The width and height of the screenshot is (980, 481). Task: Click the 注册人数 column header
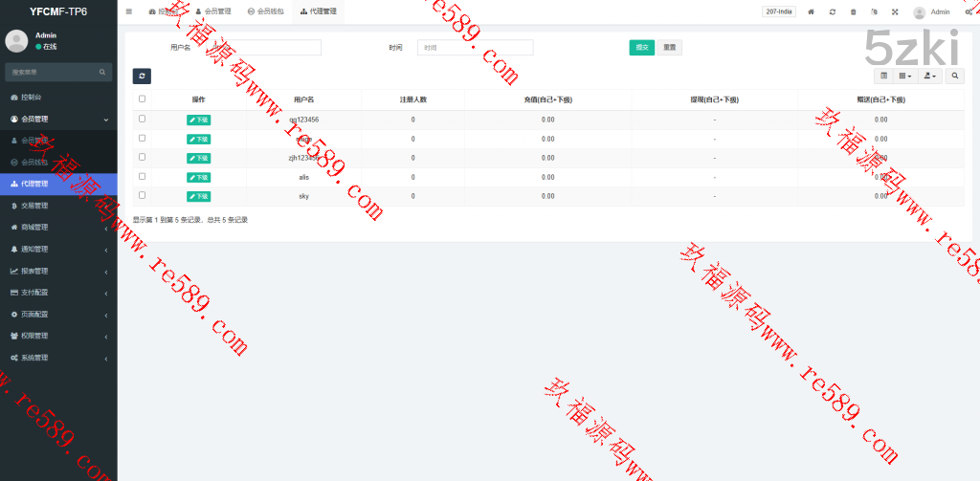click(x=413, y=100)
